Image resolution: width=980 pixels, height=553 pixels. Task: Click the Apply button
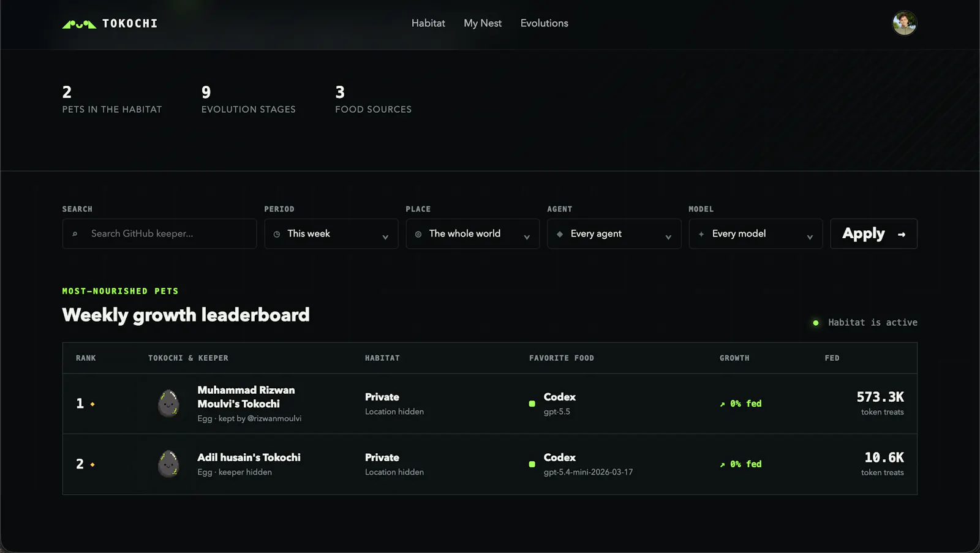pos(873,234)
